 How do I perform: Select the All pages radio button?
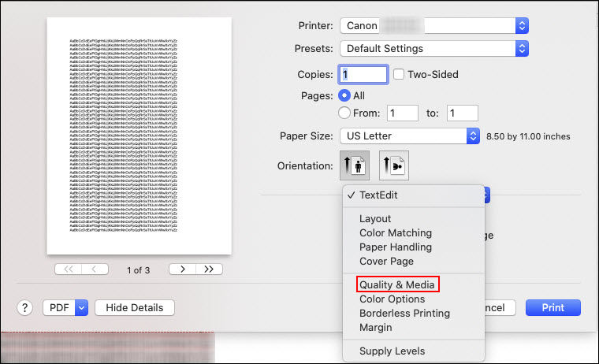pos(344,95)
